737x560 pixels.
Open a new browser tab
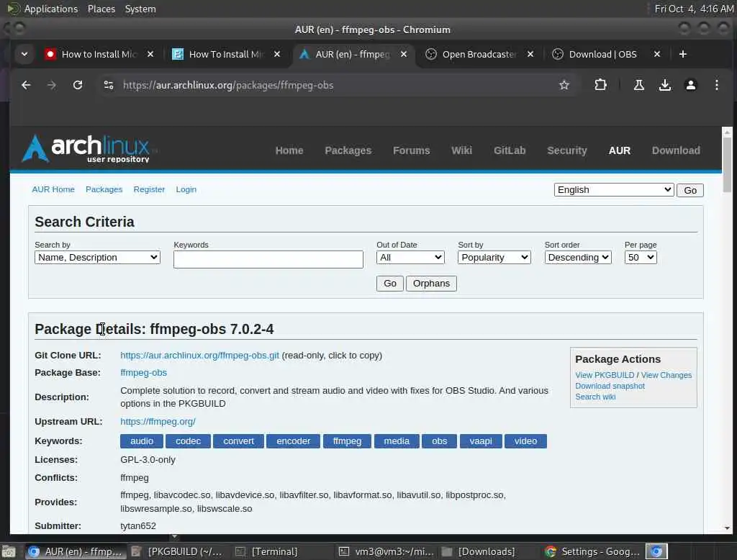pyautogui.click(x=683, y=54)
